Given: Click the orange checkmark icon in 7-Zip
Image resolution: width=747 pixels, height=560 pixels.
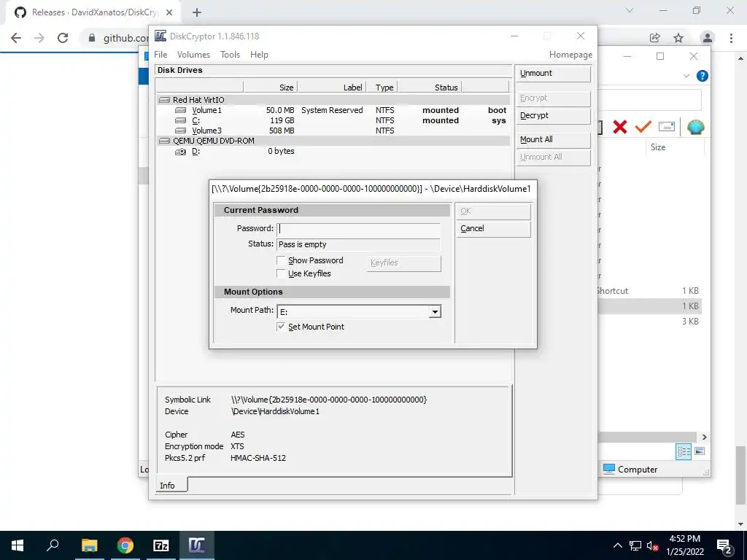Looking at the screenshot, I should tap(643, 127).
